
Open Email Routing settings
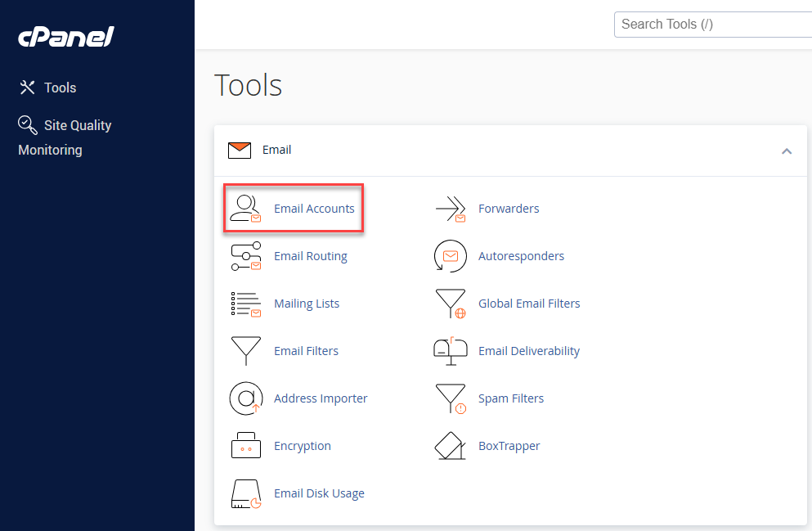coord(311,256)
